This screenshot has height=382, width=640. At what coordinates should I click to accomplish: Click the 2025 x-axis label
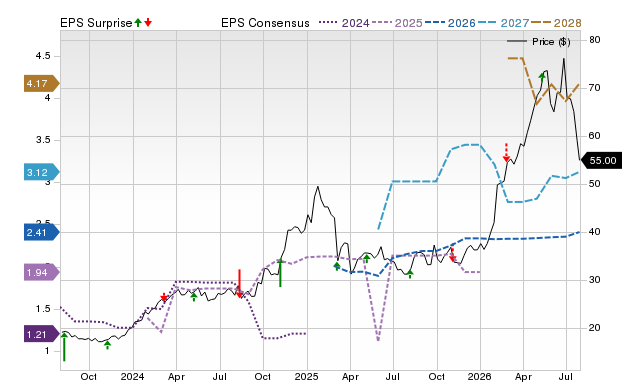[307, 376]
